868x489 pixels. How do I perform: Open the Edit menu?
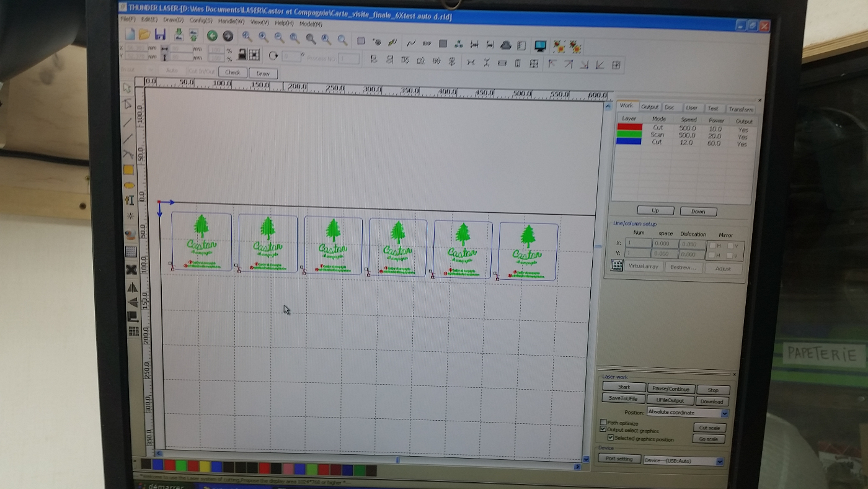click(149, 20)
